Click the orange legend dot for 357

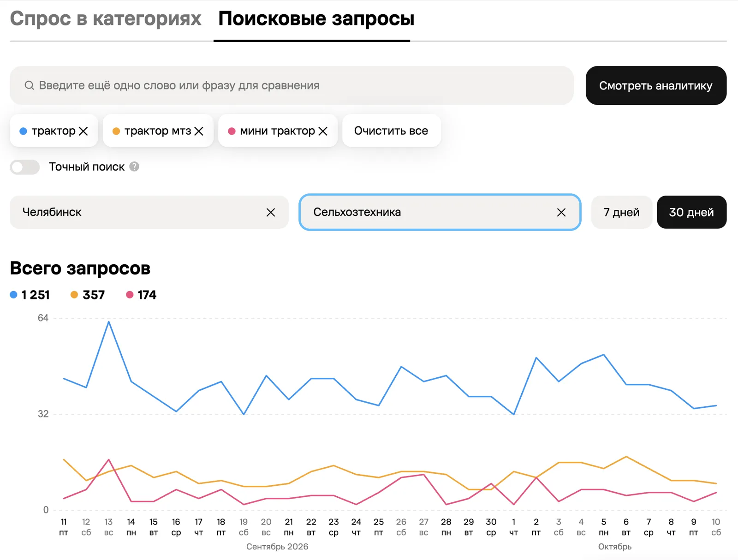click(74, 295)
